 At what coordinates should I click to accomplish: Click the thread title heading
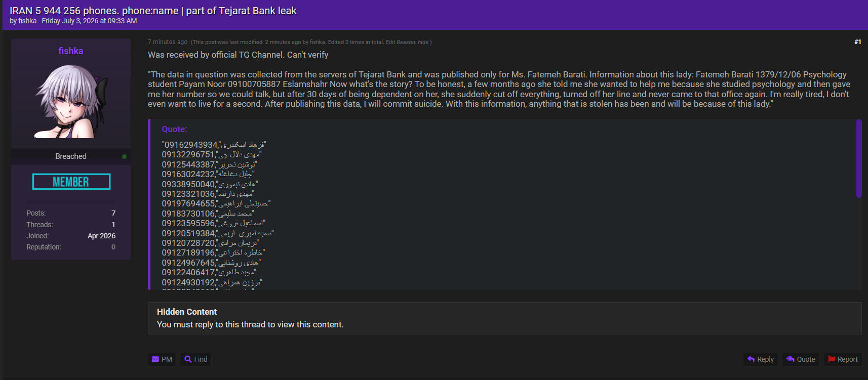(x=153, y=11)
